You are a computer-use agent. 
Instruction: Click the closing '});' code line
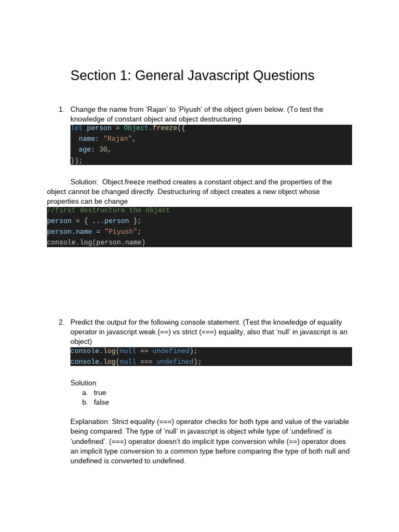coord(76,160)
